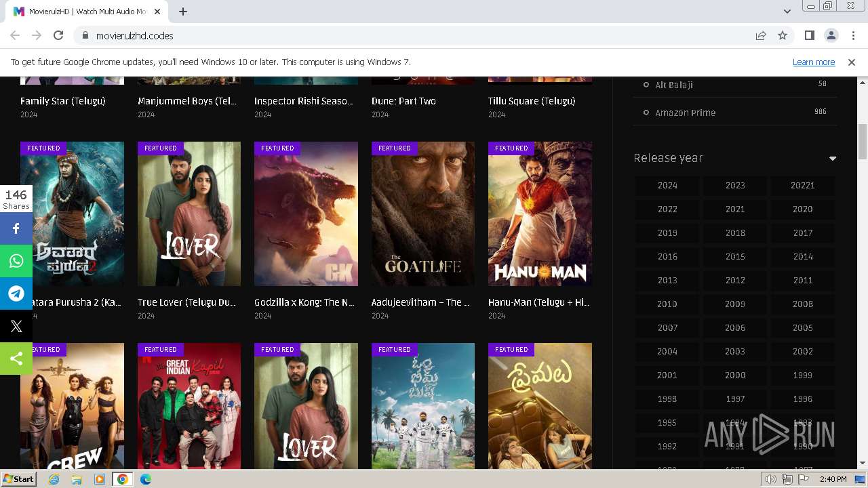The image size is (868, 488).
Task: Share the page on X
Action: click(x=16, y=326)
